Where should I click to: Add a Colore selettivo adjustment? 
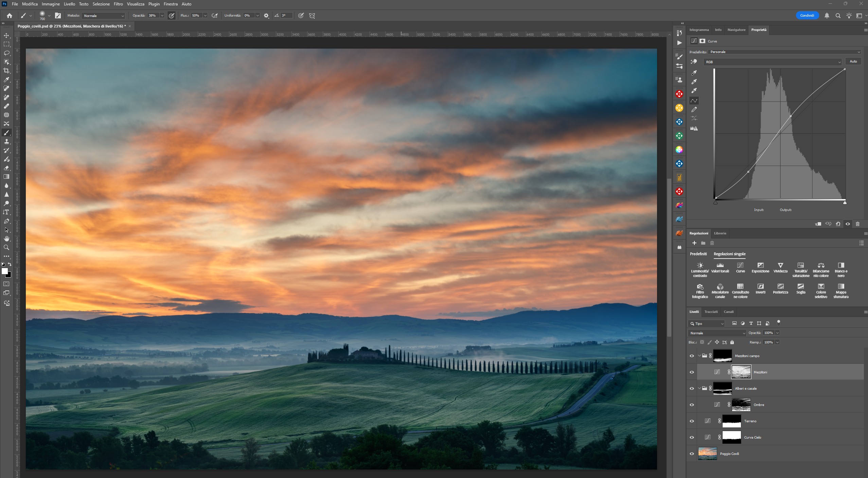coord(821,291)
